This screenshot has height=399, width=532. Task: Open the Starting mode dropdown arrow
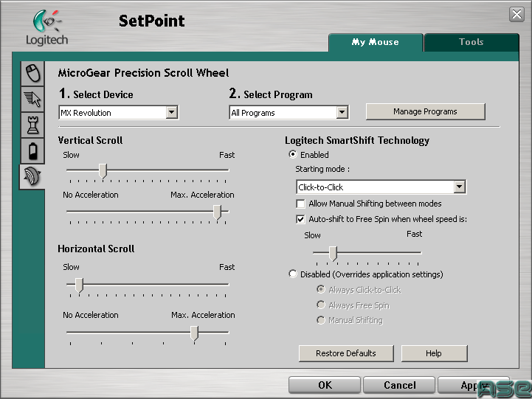[460, 187]
